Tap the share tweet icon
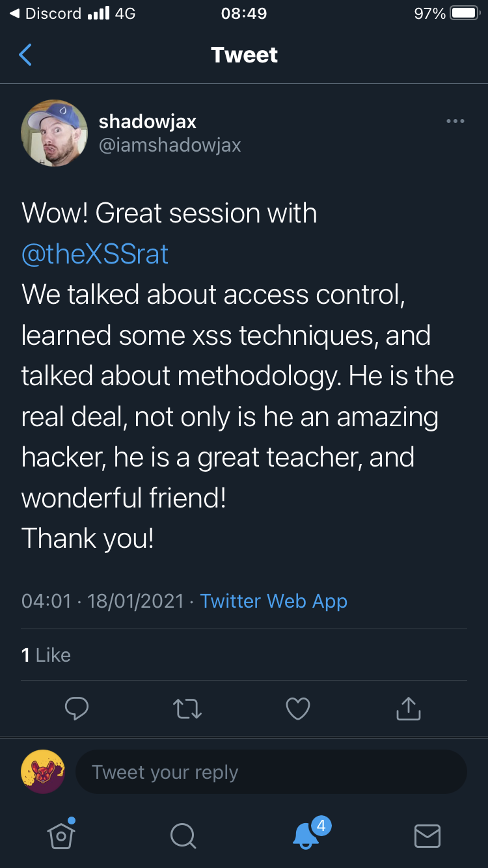488x868 pixels. tap(408, 709)
